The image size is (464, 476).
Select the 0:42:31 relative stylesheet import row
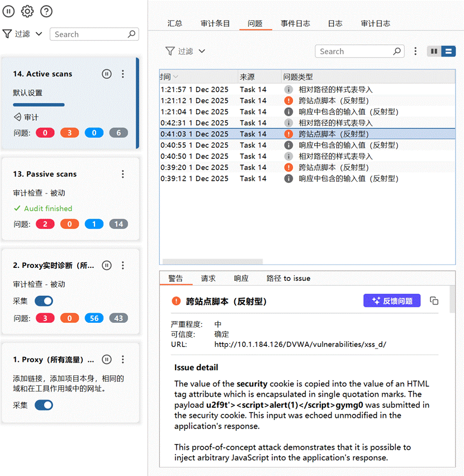[307, 123]
